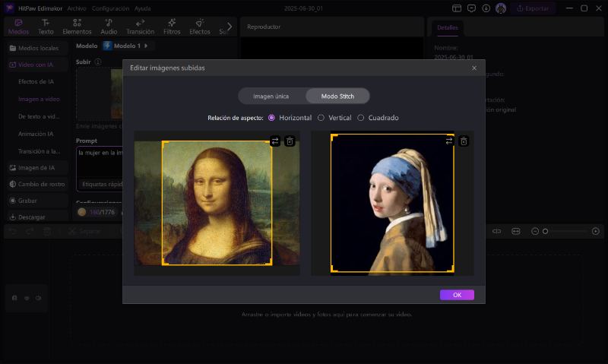Screen dimensions: 608x364
Task: Open the user avatar profile
Action: (x=501, y=8)
